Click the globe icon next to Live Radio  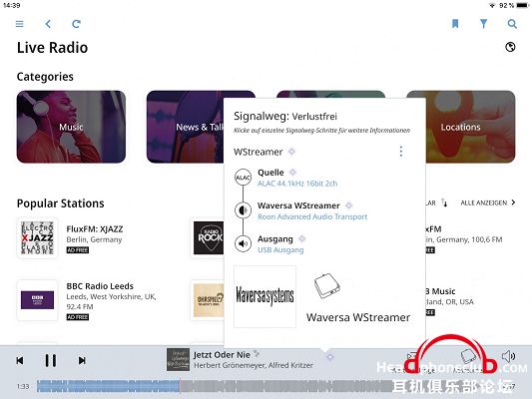point(510,47)
